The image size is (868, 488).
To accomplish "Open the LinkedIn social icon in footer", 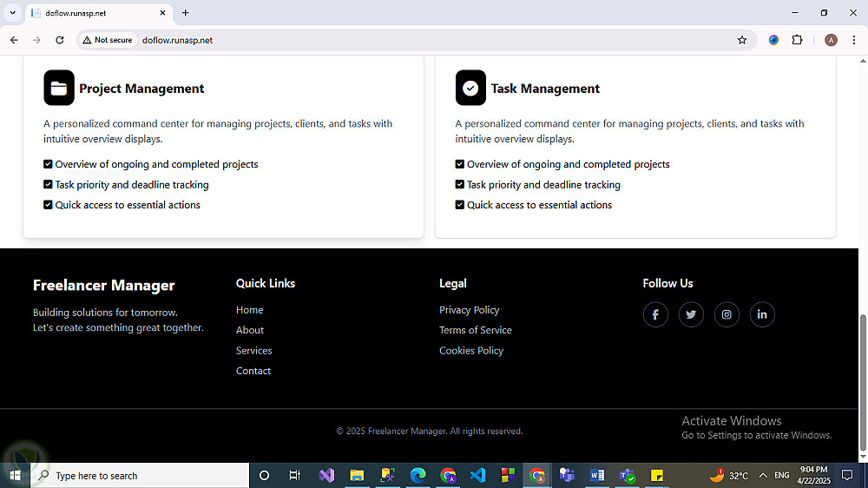I will click(x=762, y=314).
